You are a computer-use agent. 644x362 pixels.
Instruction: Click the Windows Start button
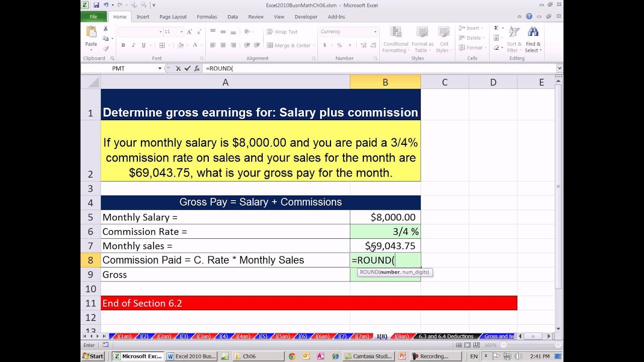93,356
